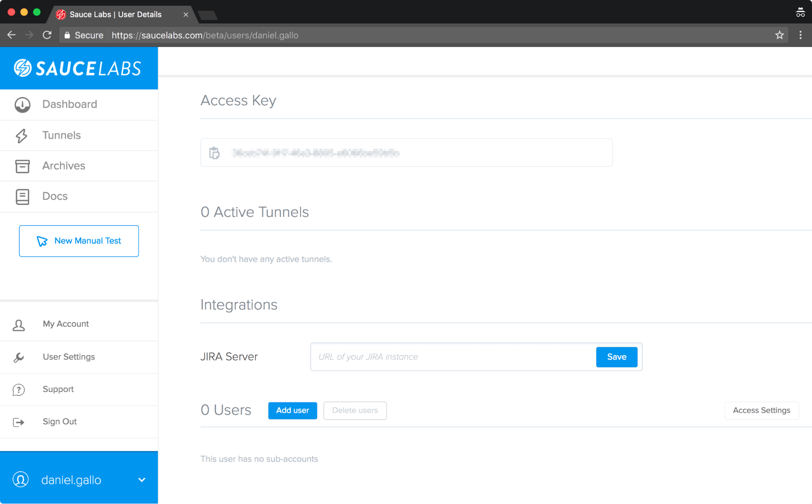812x504 pixels.
Task: Click the daniel.gallo username label
Action: (71, 480)
